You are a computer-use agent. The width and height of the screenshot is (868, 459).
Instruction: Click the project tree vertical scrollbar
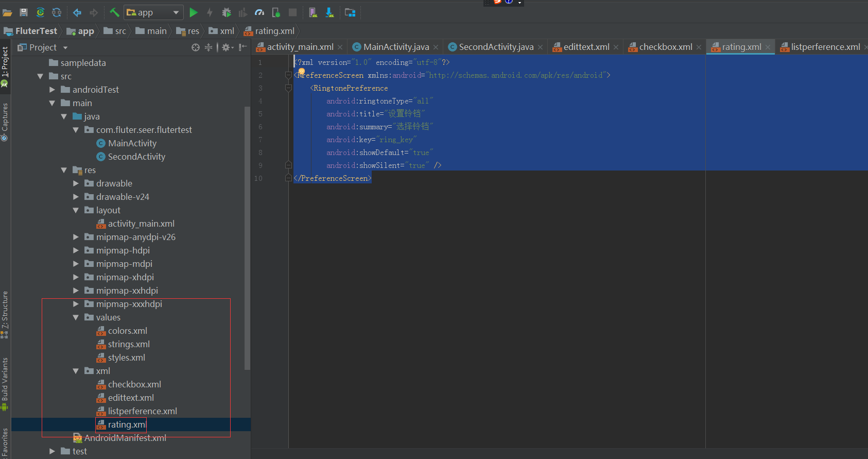(x=247, y=237)
